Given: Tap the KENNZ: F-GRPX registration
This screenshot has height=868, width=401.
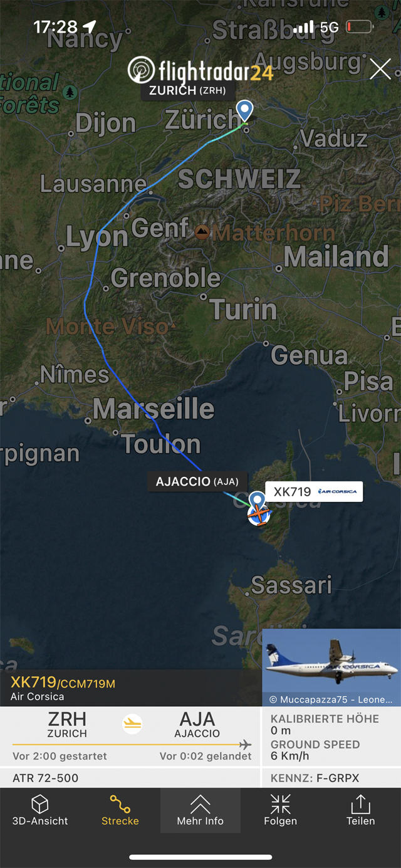Looking at the screenshot, I should pyautogui.click(x=315, y=778).
